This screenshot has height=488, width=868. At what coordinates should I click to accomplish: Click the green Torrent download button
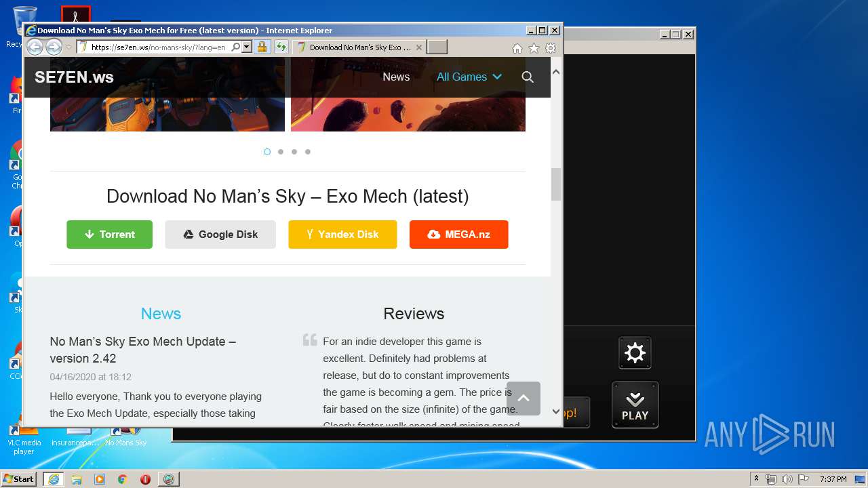point(109,235)
